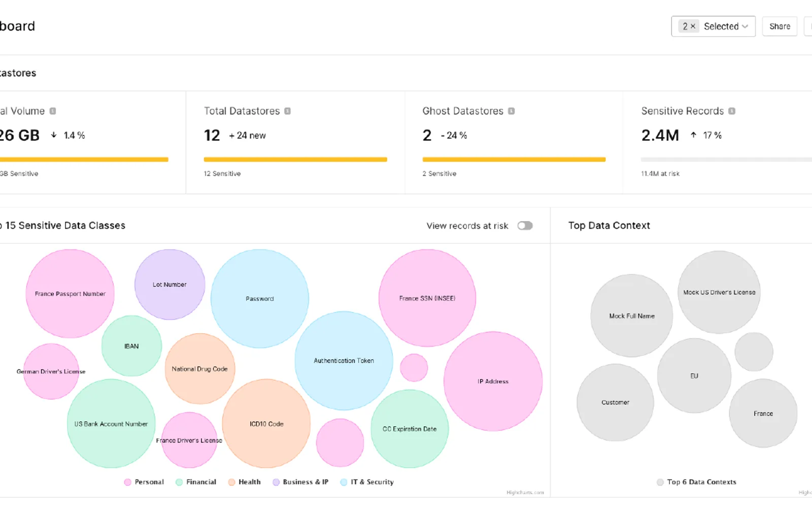The image size is (812, 508).
Task: Click Ghost Datastores yellow progress bar
Action: click(x=514, y=160)
